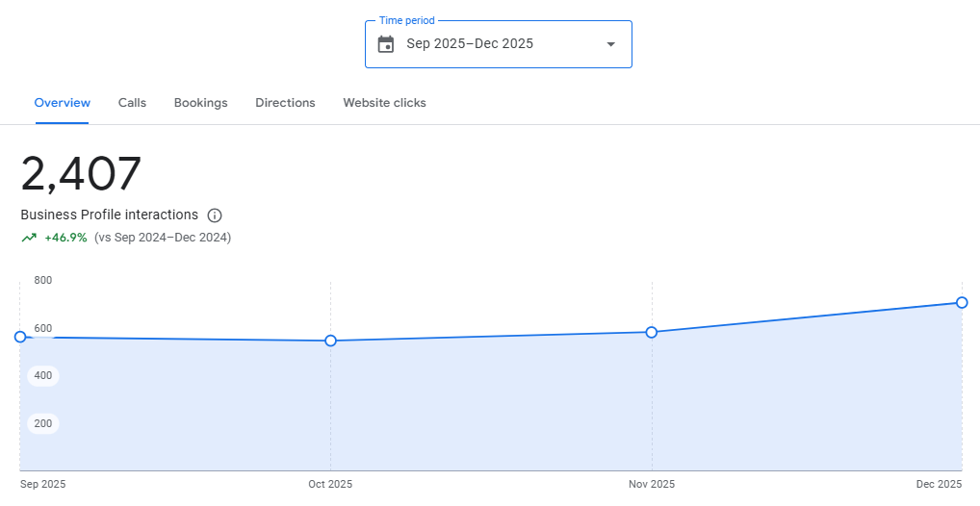The height and width of the screenshot is (506, 980).
Task: Go to the Directions tab
Action: (285, 103)
